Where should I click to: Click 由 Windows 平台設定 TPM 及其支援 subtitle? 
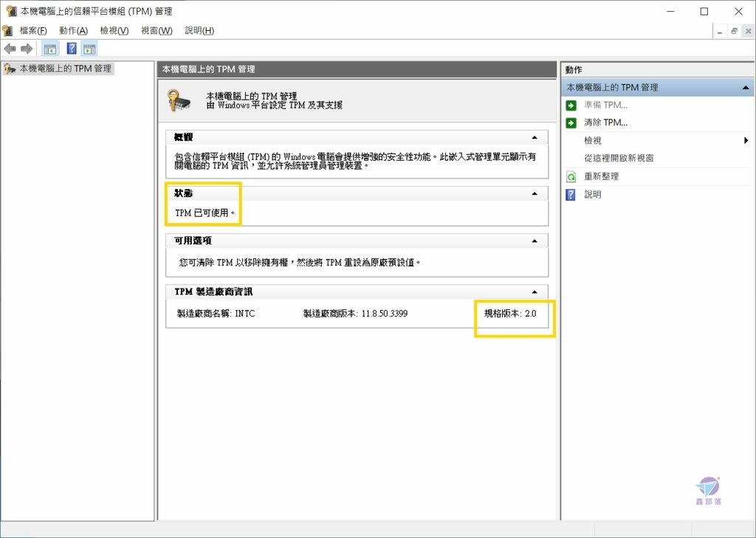(275, 105)
